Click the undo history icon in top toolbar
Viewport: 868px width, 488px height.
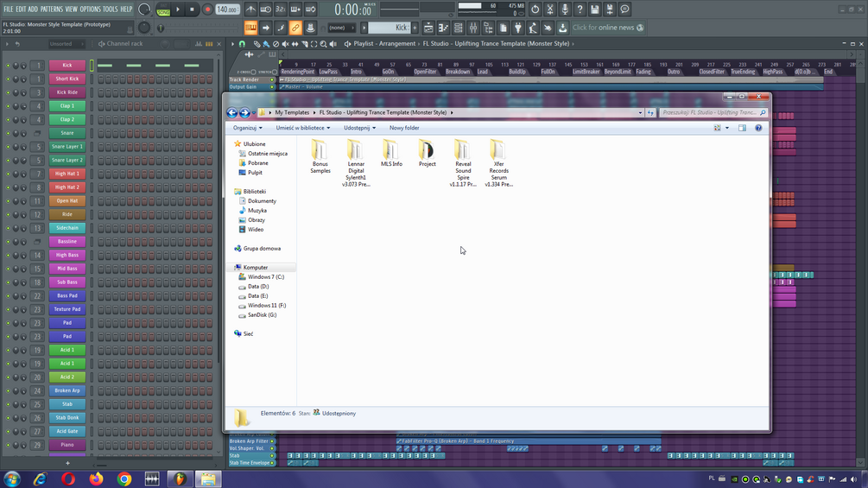[535, 10]
